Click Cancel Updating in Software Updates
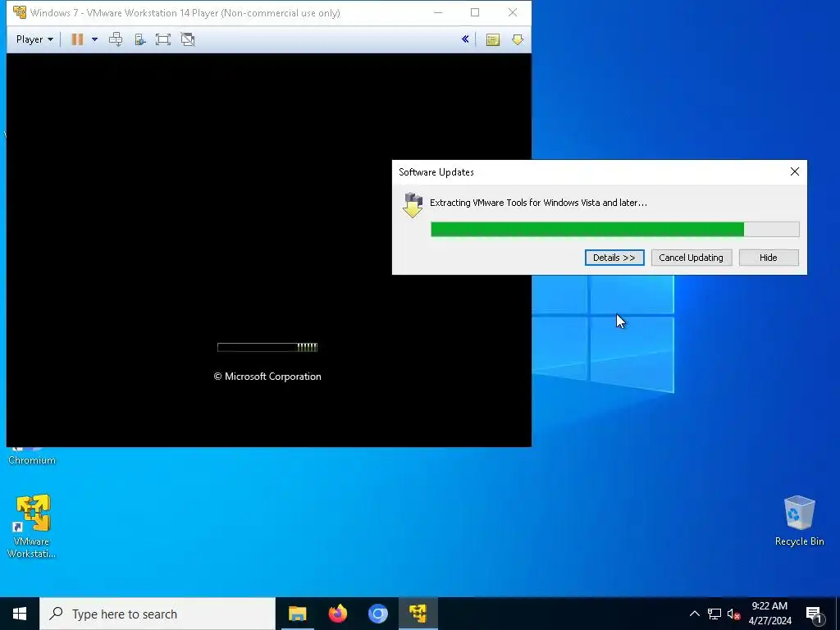The width and height of the screenshot is (840, 630). [x=691, y=258]
